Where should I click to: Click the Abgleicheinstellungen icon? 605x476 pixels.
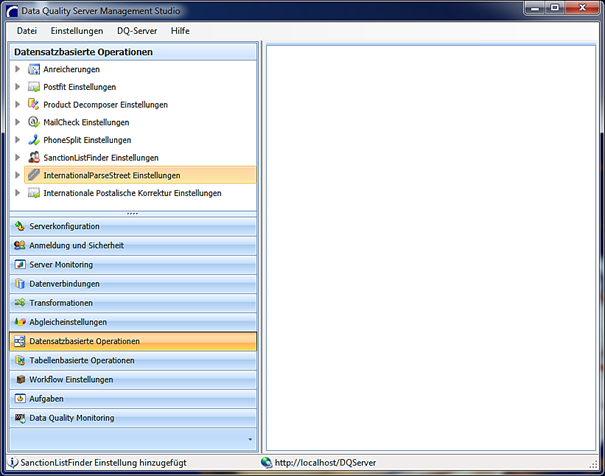click(x=20, y=322)
